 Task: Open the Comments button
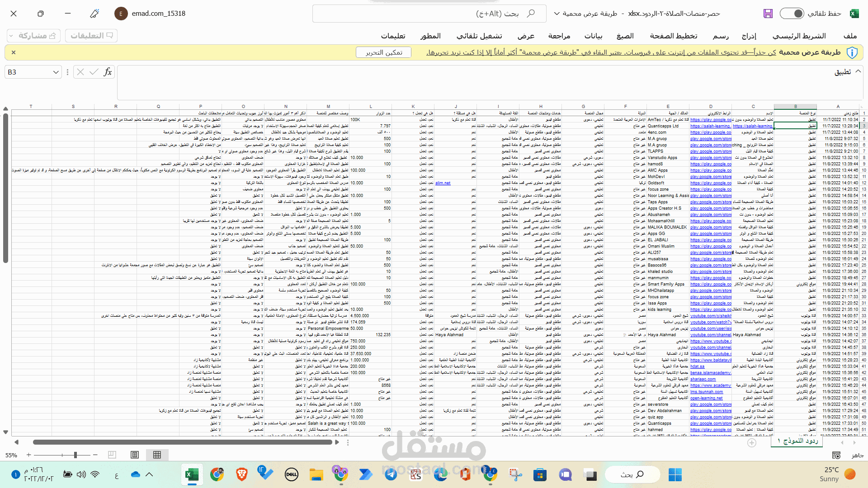pyautogui.click(x=91, y=35)
